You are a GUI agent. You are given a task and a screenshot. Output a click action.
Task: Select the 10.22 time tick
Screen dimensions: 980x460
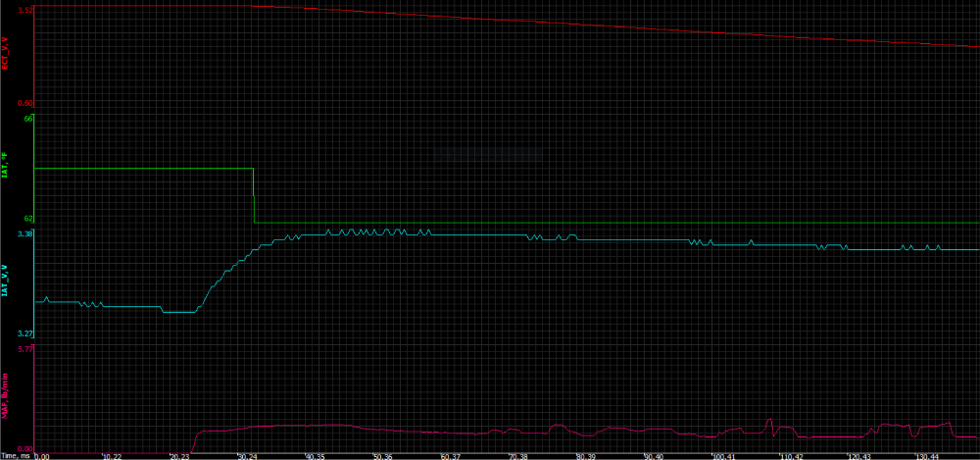tap(111, 456)
